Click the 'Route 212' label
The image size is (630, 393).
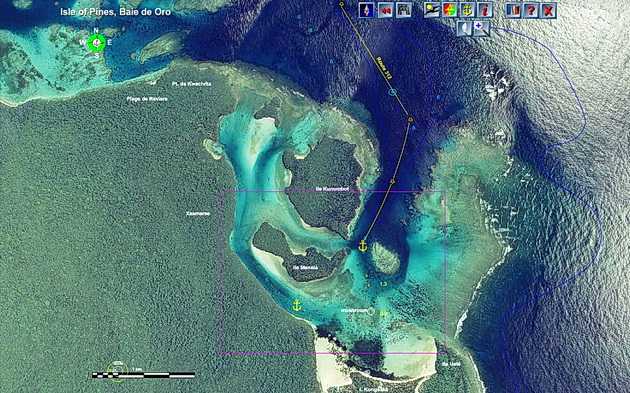383,67
